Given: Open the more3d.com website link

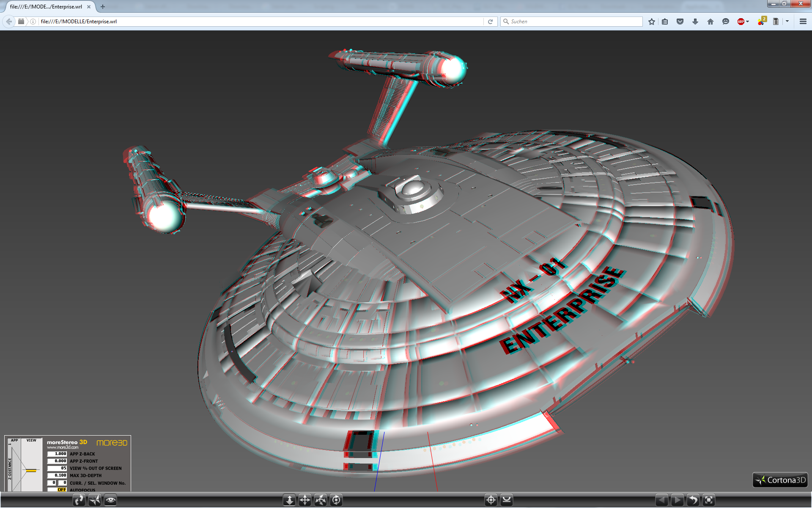Looking at the screenshot, I should pos(63,447).
